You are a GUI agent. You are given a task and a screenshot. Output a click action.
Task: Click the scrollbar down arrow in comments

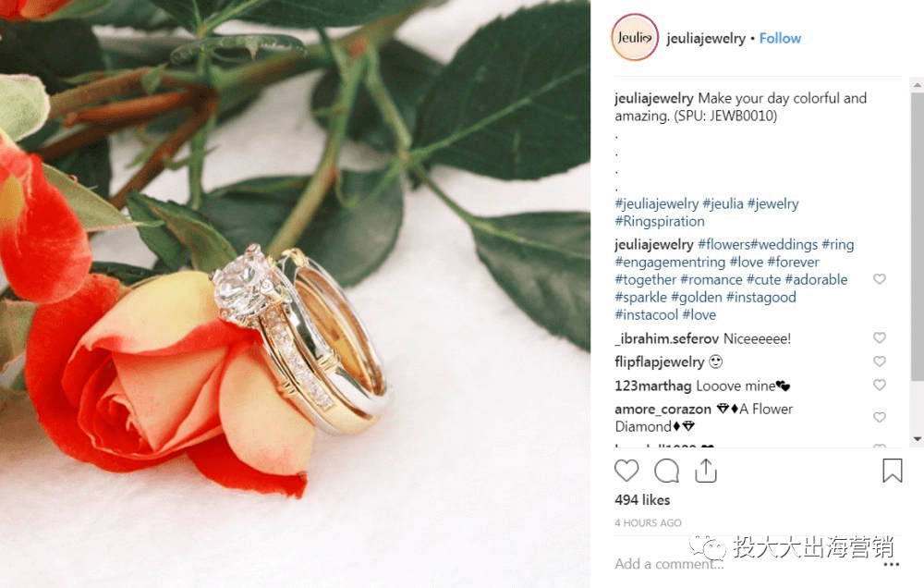[x=917, y=439]
